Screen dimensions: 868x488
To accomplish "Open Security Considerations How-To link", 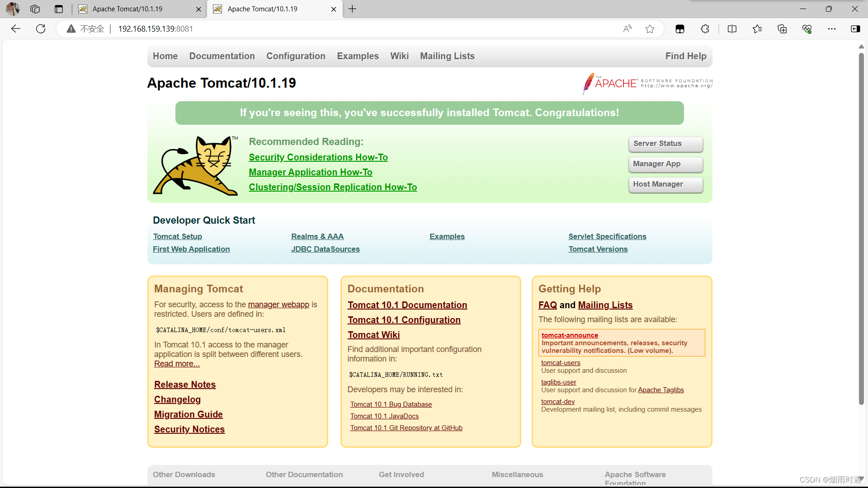I will (318, 157).
